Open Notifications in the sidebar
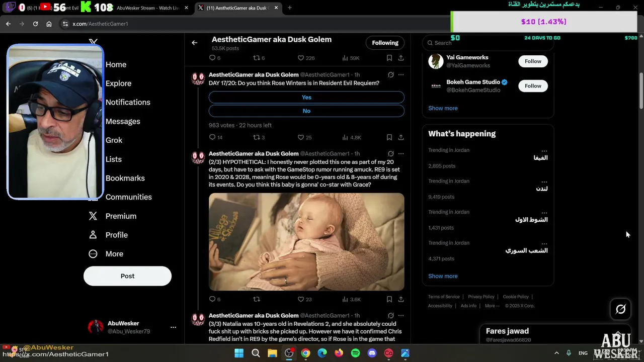 point(128,102)
